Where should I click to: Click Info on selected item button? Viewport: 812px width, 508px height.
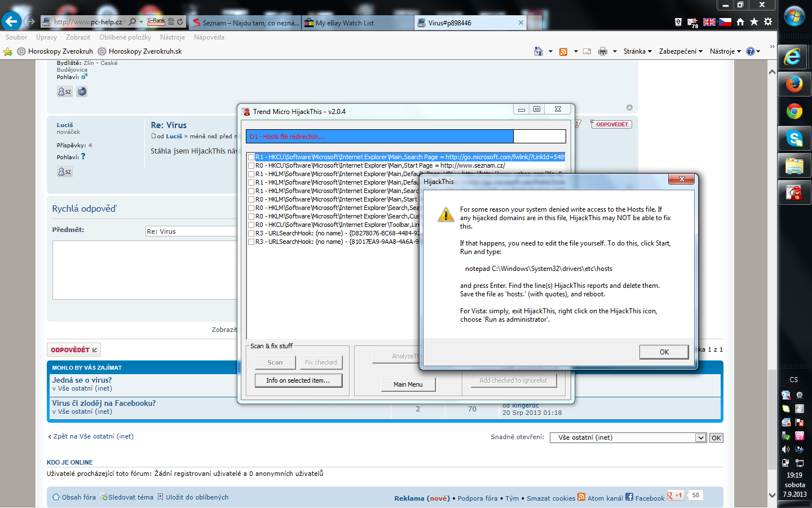pos(298,380)
